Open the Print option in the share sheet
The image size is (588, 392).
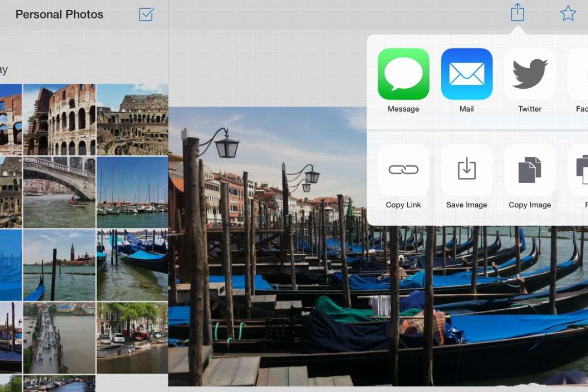click(581, 170)
